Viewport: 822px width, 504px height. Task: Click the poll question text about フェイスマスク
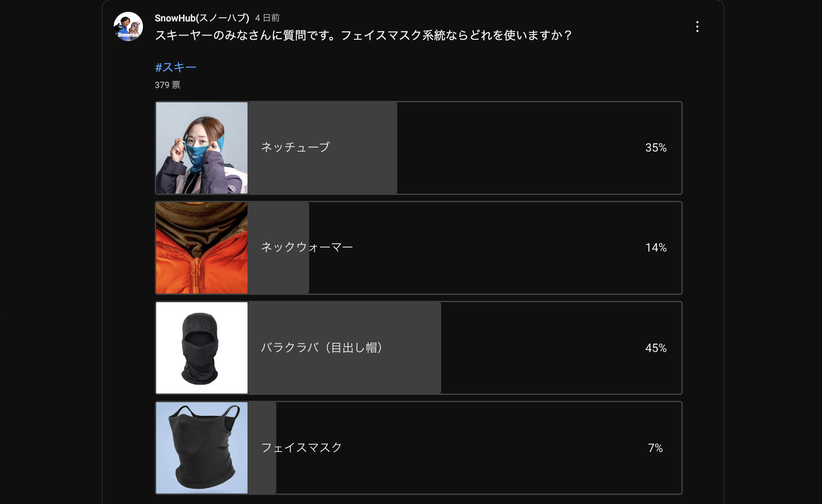pyautogui.click(x=363, y=35)
